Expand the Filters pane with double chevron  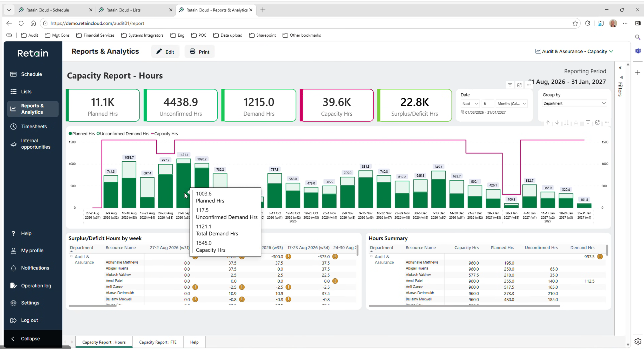(x=620, y=68)
